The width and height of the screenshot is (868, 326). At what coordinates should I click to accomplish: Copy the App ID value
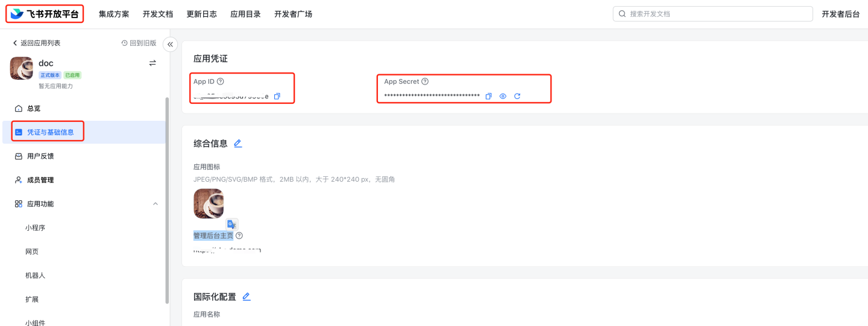pos(277,96)
